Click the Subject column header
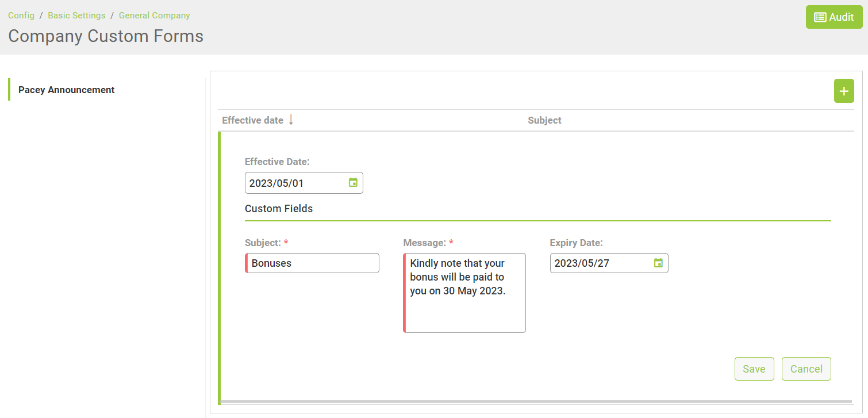868x418 pixels. pyautogui.click(x=544, y=120)
